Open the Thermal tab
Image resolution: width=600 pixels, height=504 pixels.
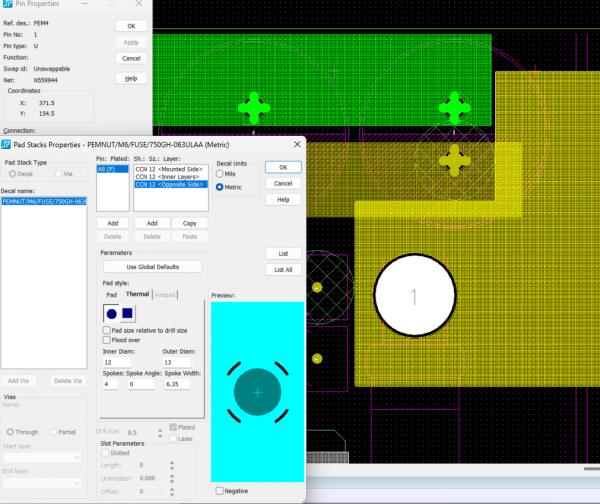136,294
